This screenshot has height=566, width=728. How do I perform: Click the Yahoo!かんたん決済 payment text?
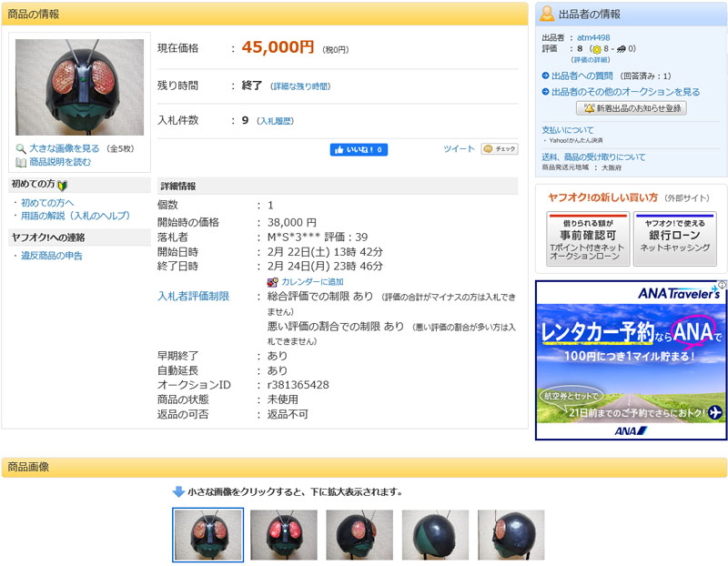576,140
